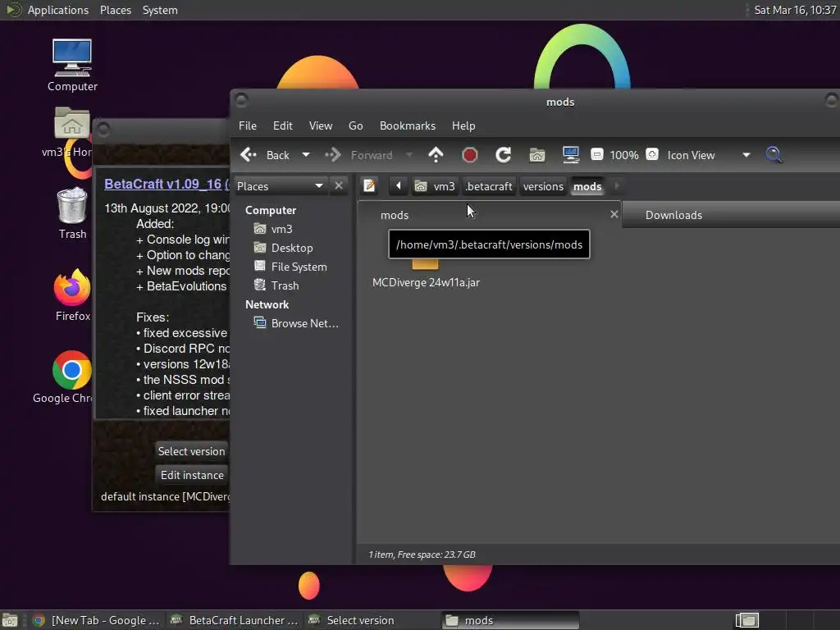Switch to Select version taskbar window

click(x=372, y=620)
